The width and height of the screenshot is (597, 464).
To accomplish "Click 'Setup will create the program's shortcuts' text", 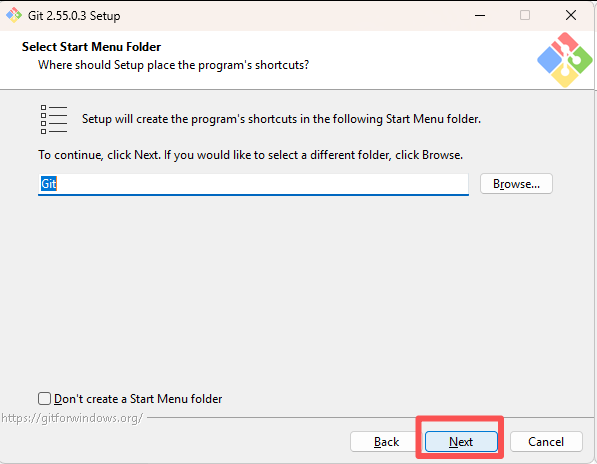I will (281, 119).
